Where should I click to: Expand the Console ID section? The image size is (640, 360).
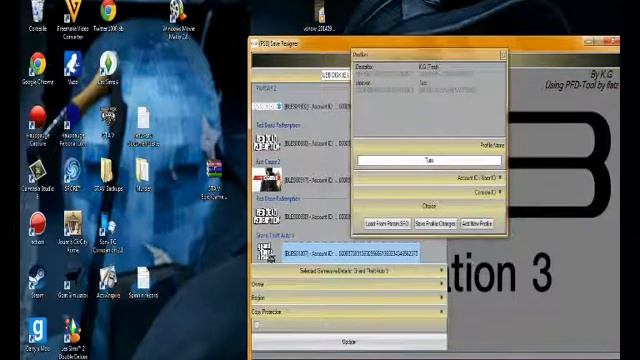429,192
